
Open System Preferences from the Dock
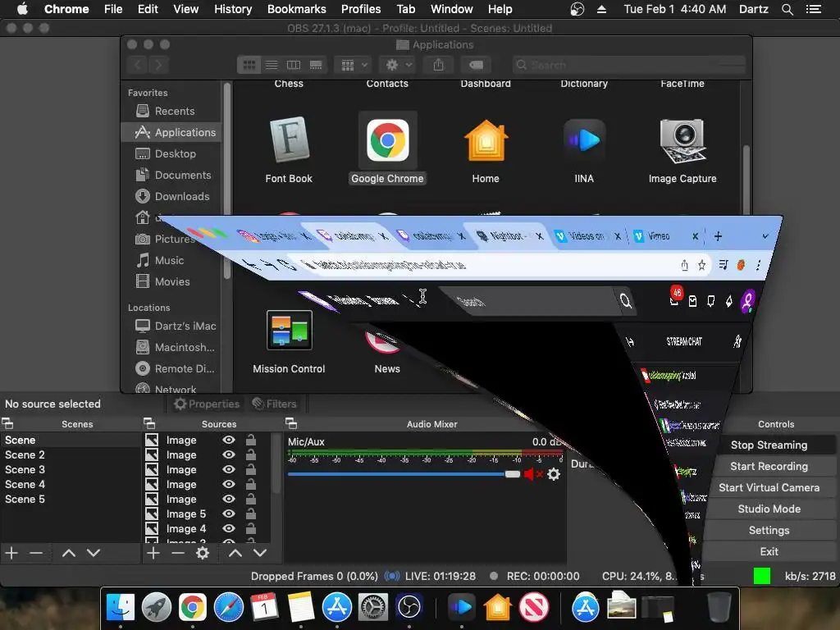coord(373,607)
